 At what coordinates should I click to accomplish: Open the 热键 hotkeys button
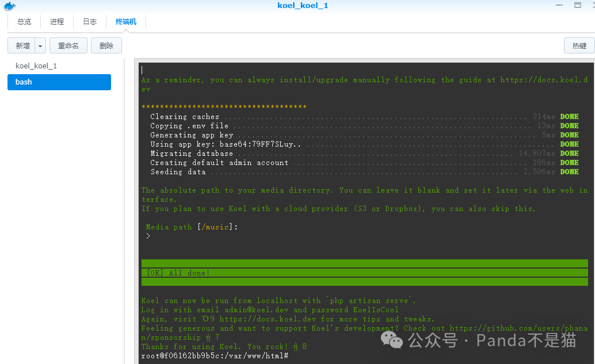(579, 45)
